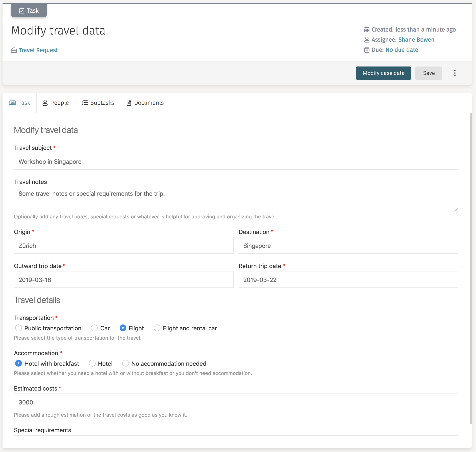Click the person icon next to Assignee
The width and height of the screenshot is (476, 452).
[367, 40]
